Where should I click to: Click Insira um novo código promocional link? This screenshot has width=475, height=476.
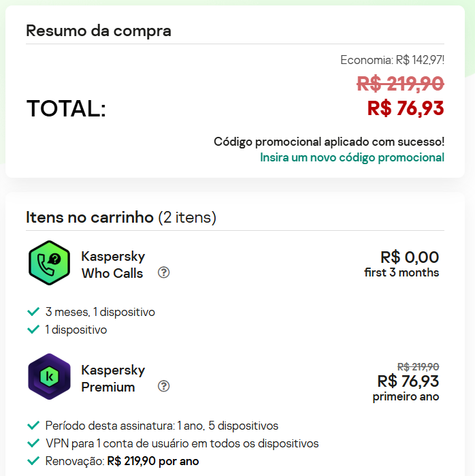click(x=352, y=157)
